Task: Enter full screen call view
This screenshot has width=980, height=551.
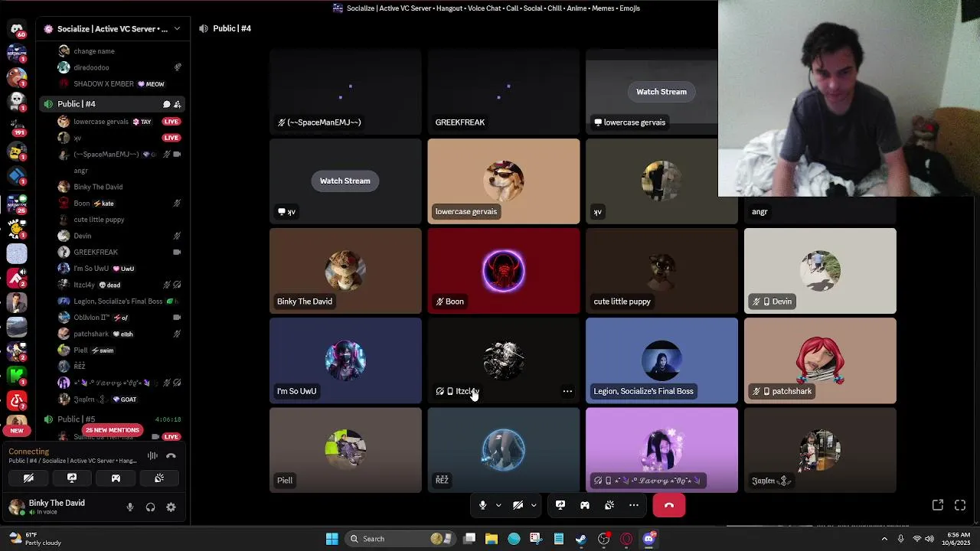Action: click(960, 505)
